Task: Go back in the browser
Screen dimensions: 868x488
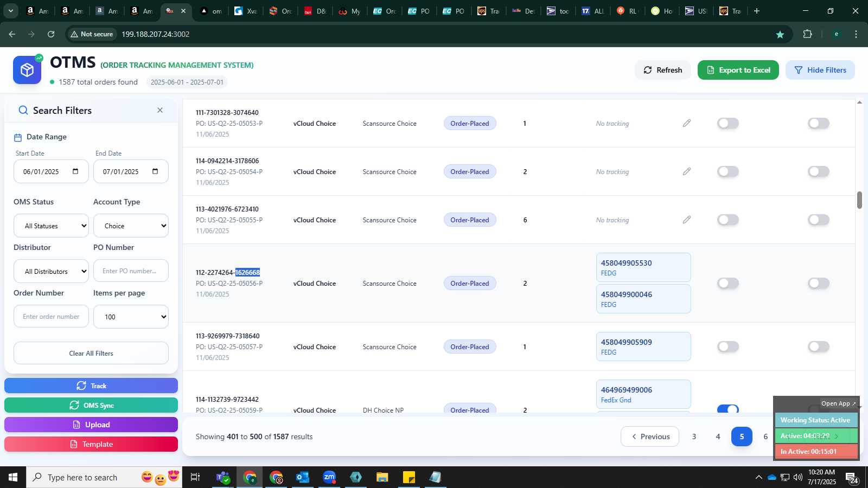Action: tap(12, 34)
